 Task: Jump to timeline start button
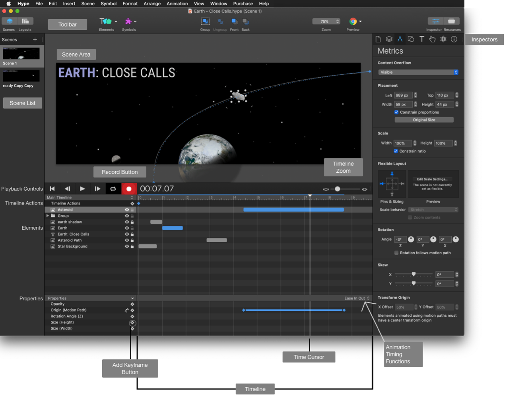[x=52, y=189]
